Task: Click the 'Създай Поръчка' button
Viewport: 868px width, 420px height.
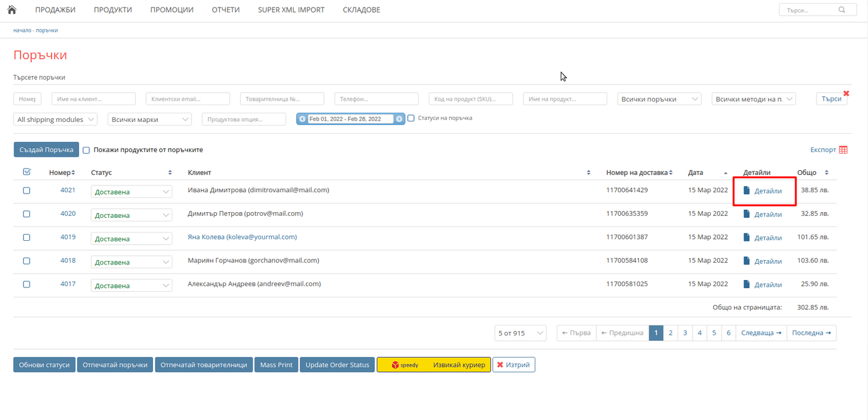Action: (46, 150)
